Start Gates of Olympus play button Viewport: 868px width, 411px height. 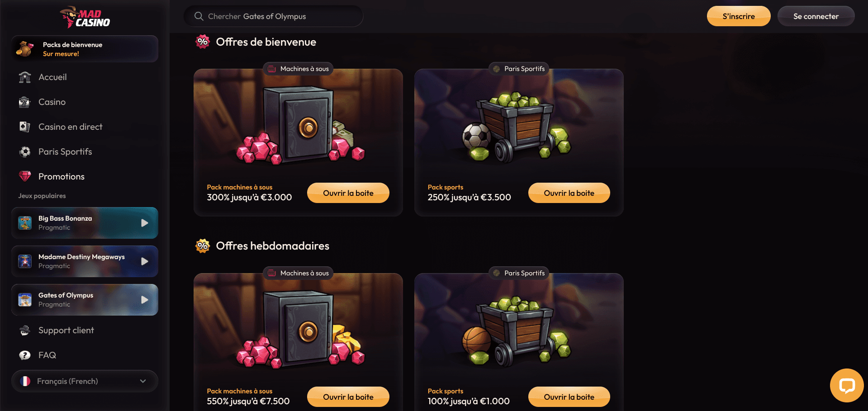pyautogui.click(x=144, y=300)
